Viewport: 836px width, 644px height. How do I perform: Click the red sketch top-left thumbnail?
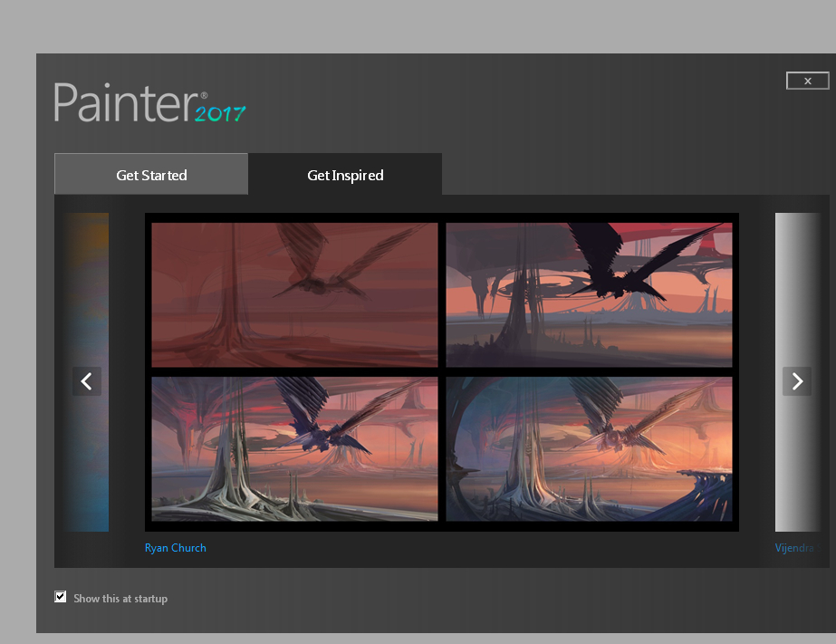click(x=295, y=294)
